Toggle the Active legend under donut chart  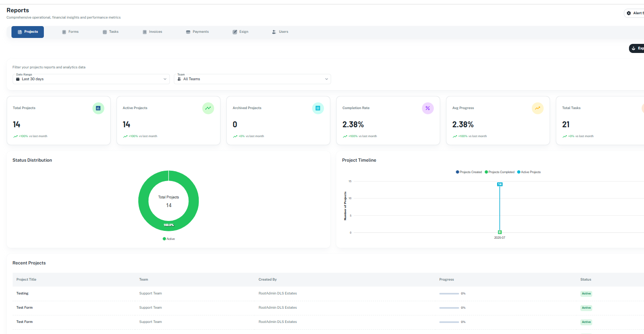(169, 239)
